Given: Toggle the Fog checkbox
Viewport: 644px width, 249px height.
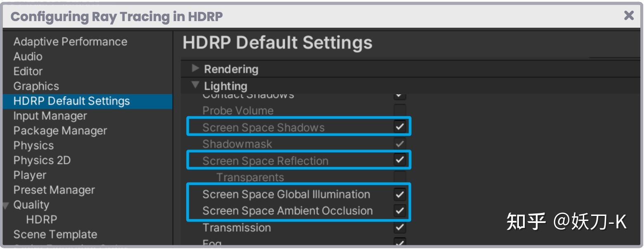Looking at the screenshot, I should [399, 243].
